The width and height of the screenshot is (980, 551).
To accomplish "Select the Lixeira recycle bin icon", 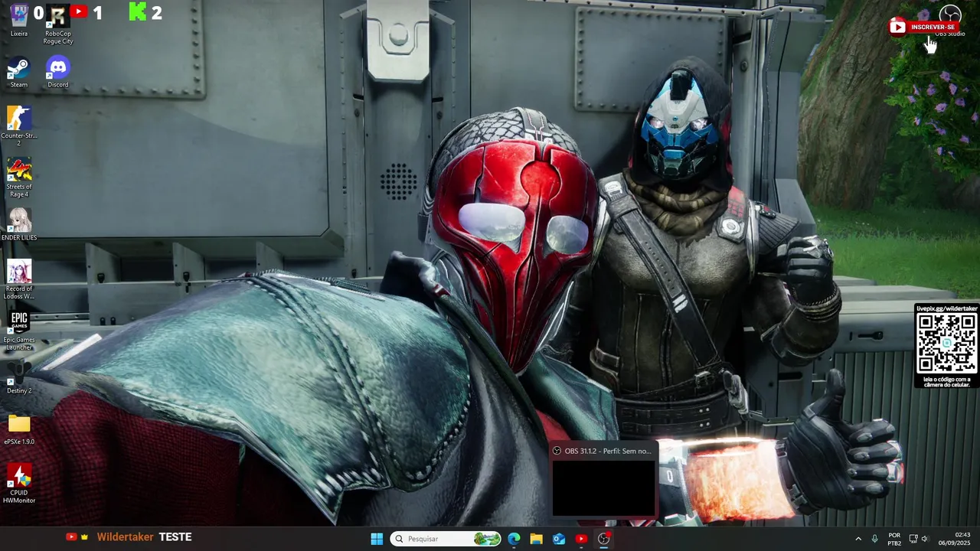I will coord(19,21).
